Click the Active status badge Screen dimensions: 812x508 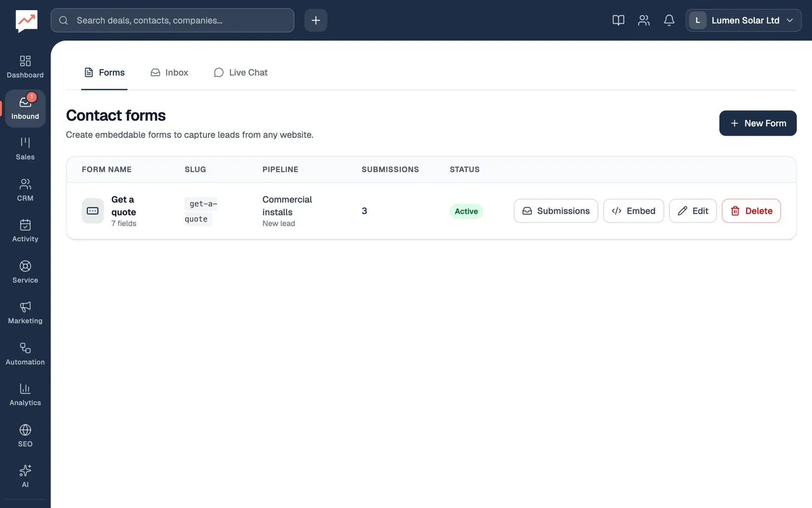click(x=466, y=211)
